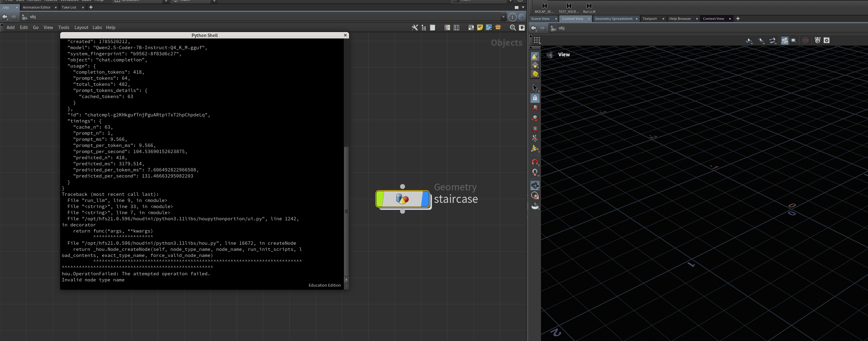Open the viewport render region tool
Screen dimensions: 868x341
[535, 196]
